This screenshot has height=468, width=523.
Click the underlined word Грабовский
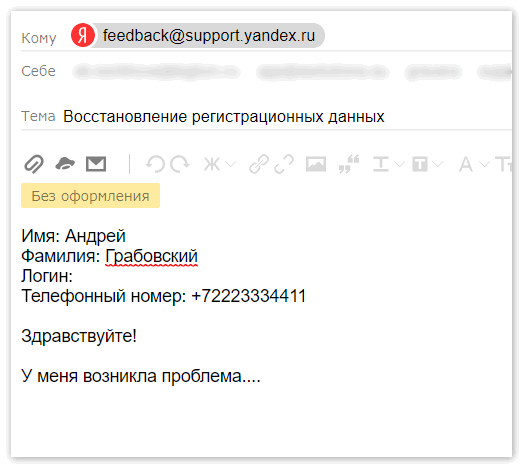click(151, 256)
